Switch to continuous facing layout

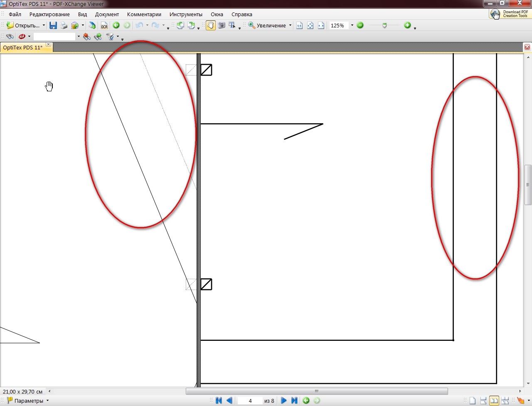(505, 401)
